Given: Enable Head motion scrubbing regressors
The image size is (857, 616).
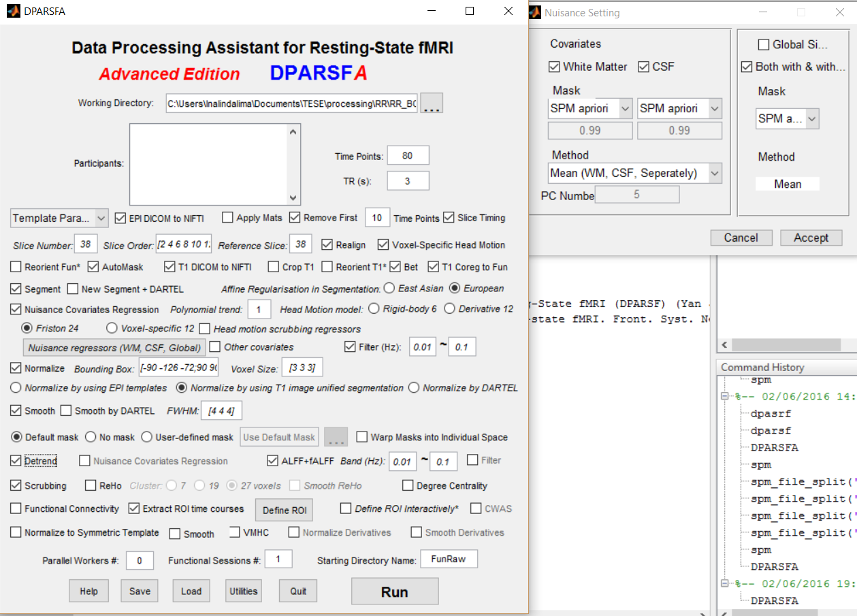Looking at the screenshot, I should click(x=206, y=329).
